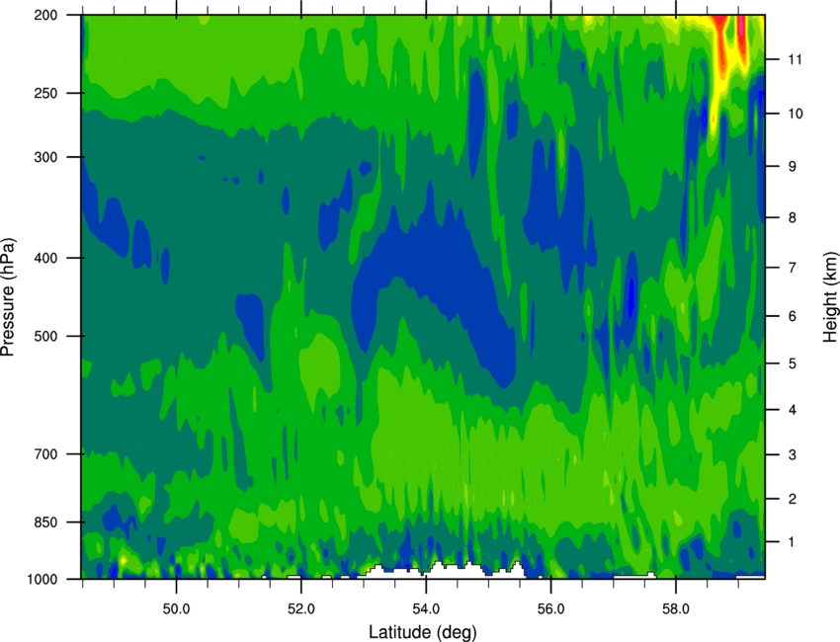Click the 56.0 latitude tick label
Screen dimensions: 840x642
pyautogui.click(x=551, y=609)
